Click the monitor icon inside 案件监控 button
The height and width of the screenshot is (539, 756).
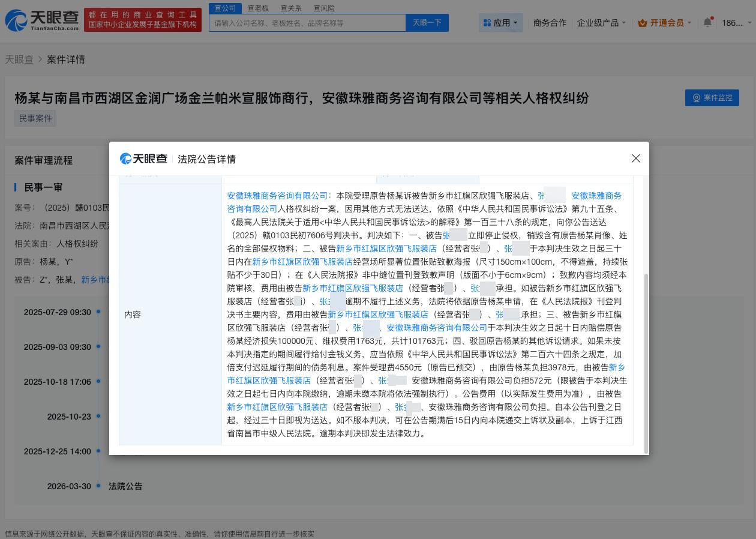coord(696,98)
